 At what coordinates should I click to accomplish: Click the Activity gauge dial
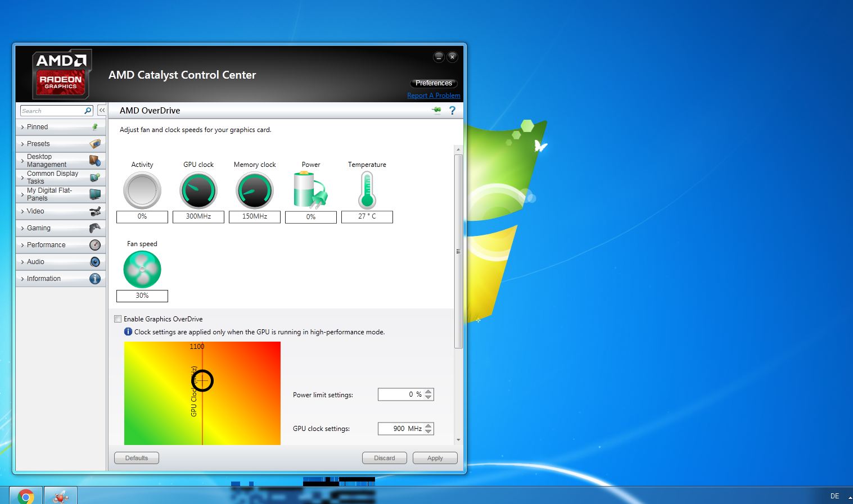pos(142,190)
